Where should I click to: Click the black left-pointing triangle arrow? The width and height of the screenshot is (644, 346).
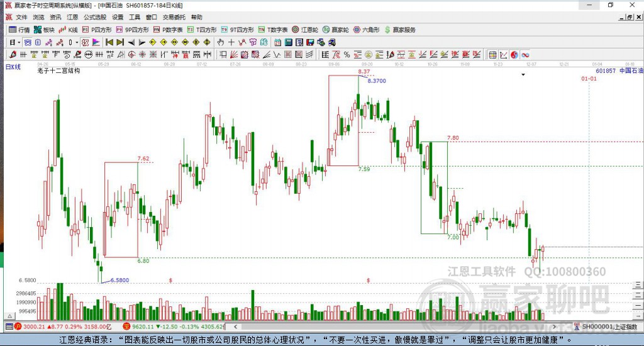click(131, 42)
